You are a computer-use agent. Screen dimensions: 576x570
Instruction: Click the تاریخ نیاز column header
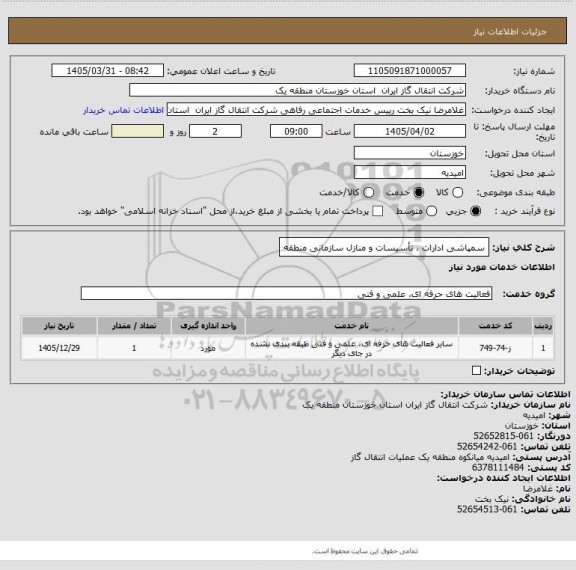click(59, 326)
